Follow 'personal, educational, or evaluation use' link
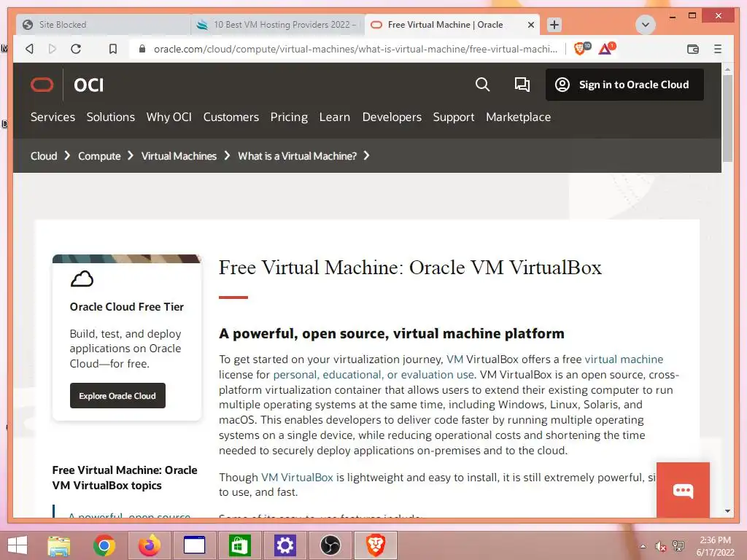 tap(373, 375)
